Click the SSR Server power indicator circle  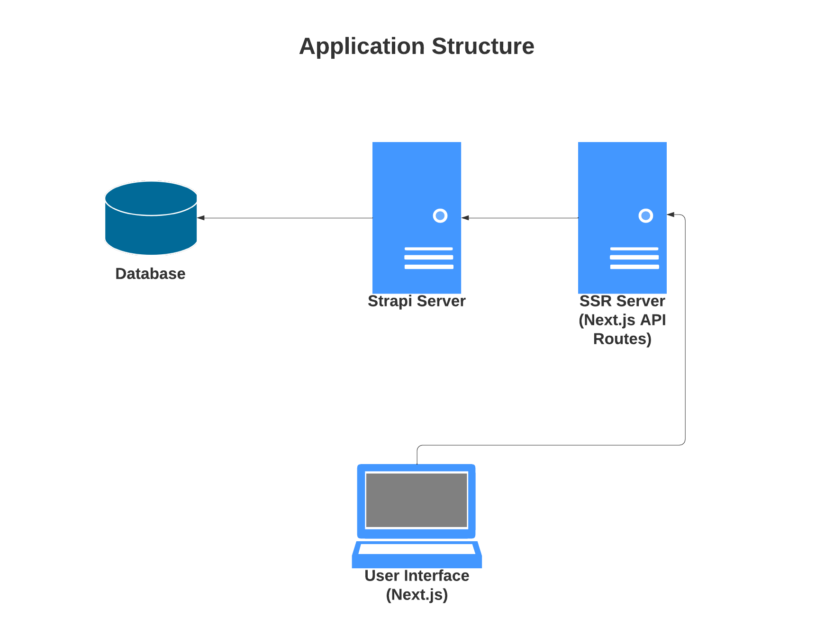click(x=646, y=215)
